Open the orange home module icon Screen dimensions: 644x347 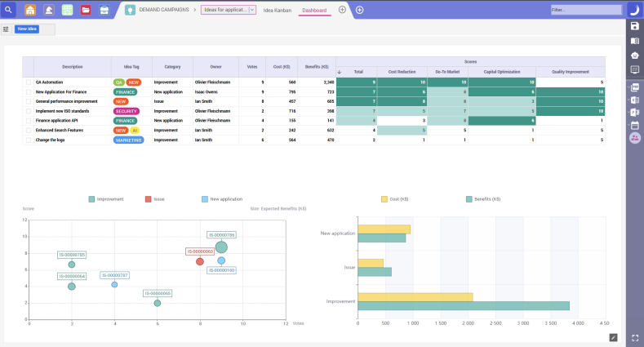pyautogui.click(x=30, y=10)
